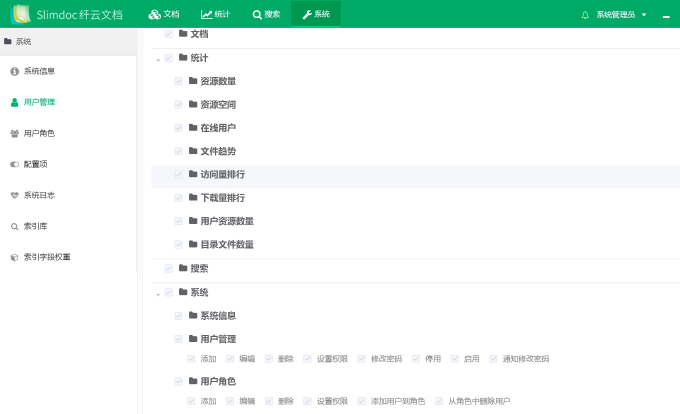Open 配置项 settings in sidebar
Viewport: 680px width, 414px height.
[x=35, y=164]
